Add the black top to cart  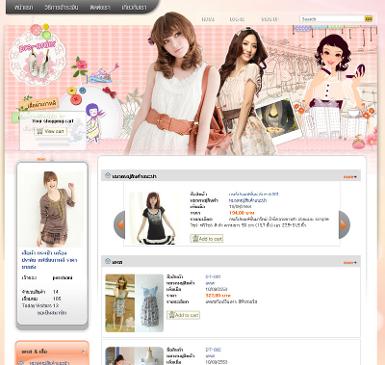click(207, 239)
